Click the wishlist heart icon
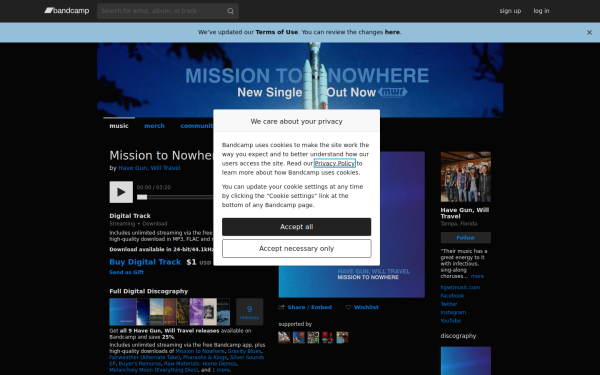This screenshot has height=375, width=600. pyautogui.click(x=348, y=307)
